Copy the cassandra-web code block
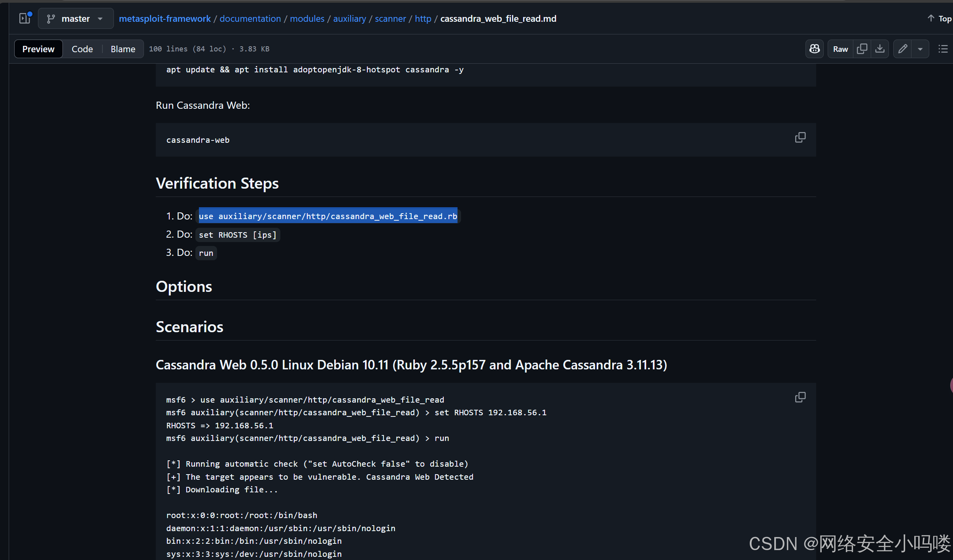953x560 pixels. 800,137
